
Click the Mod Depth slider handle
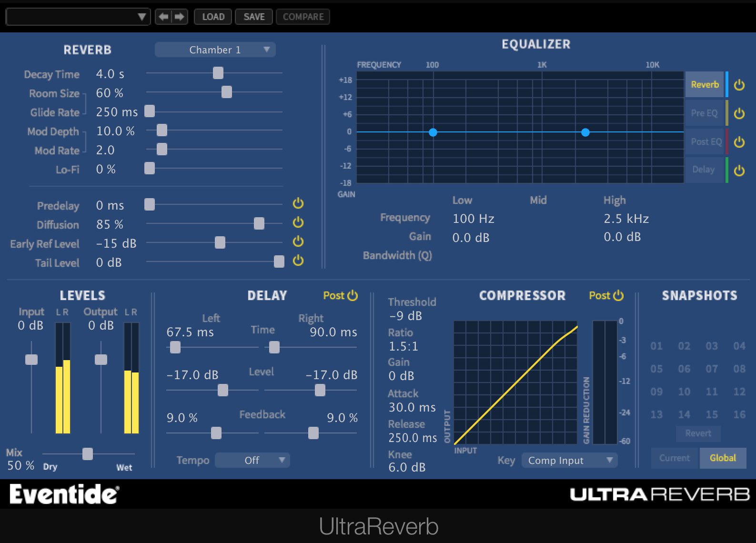(162, 130)
